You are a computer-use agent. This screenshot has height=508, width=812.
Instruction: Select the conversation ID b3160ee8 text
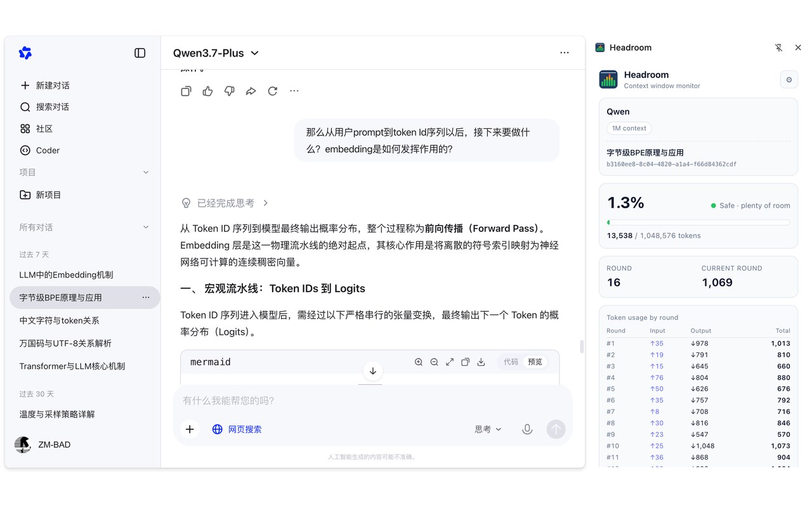(672, 164)
